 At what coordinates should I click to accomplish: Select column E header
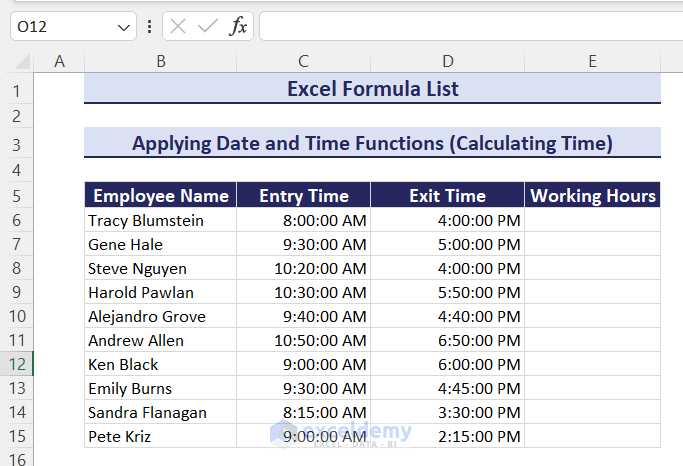pyautogui.click(x=592, y=62)
